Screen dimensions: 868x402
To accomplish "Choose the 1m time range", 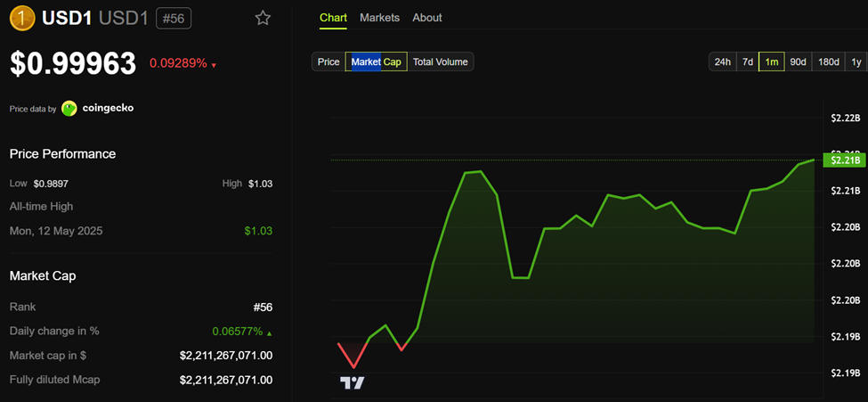I will [x=772, y=62].
